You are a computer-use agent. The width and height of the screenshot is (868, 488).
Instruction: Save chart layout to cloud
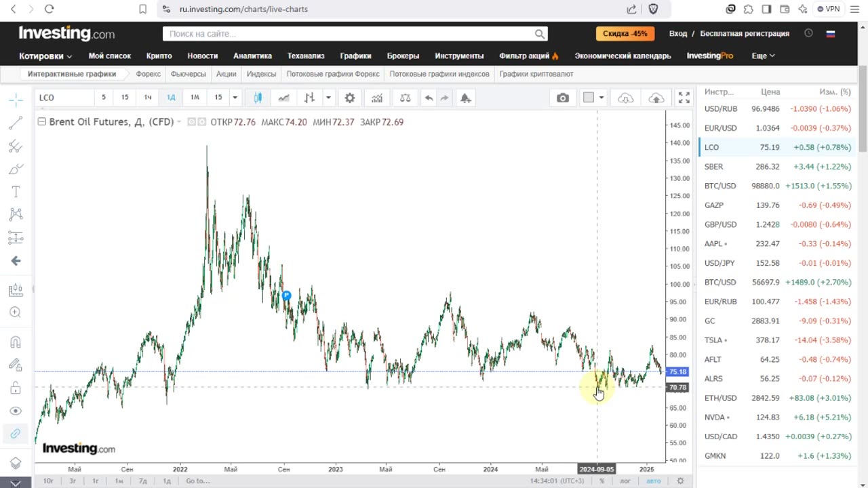(x=656, y=98)
